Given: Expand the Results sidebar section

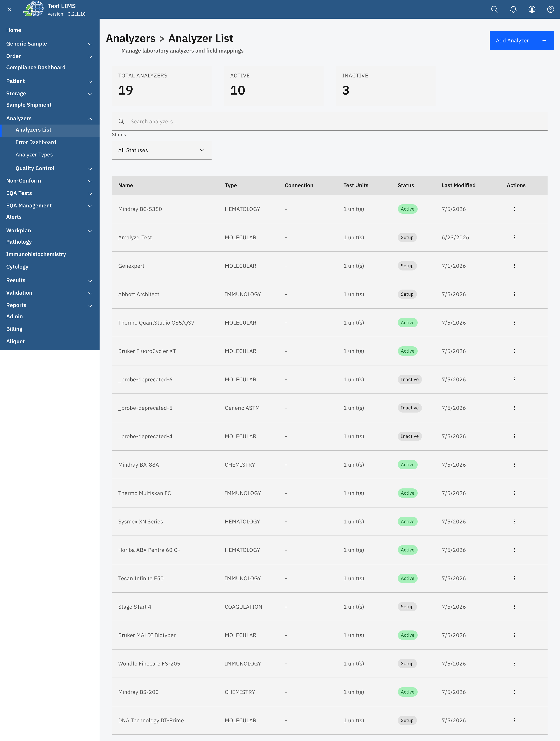Looking at the screenshot, I should 50,280.
